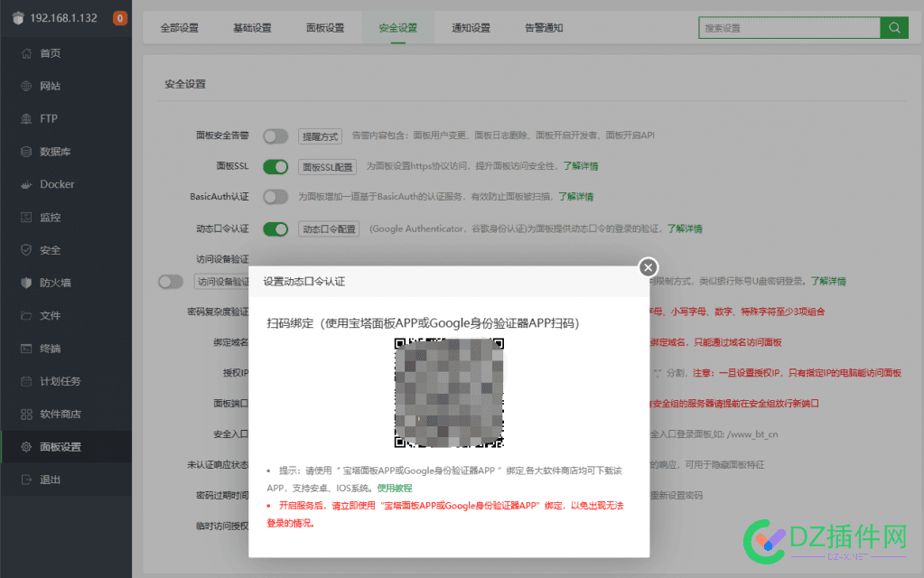This screenshot has height=578, width=924.
Task: Click the Docker whale icon
Action: click(x=26, y=184)
